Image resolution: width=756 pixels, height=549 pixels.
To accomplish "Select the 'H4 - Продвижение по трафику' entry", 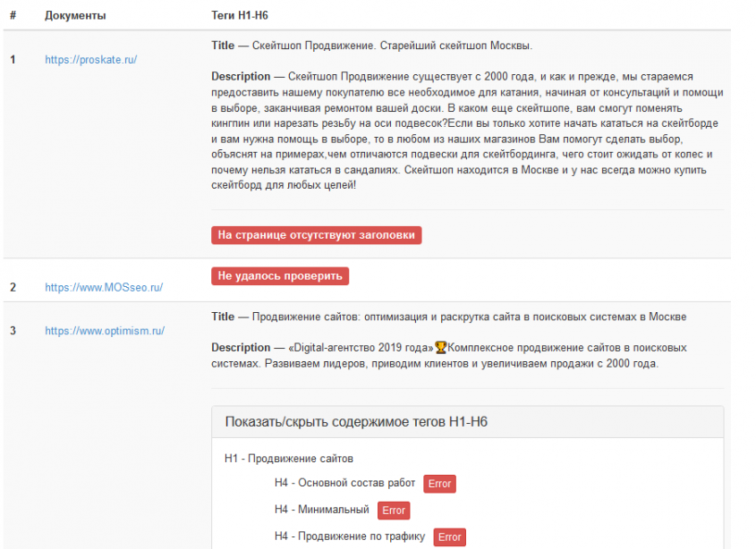I will tap(350, 536).
